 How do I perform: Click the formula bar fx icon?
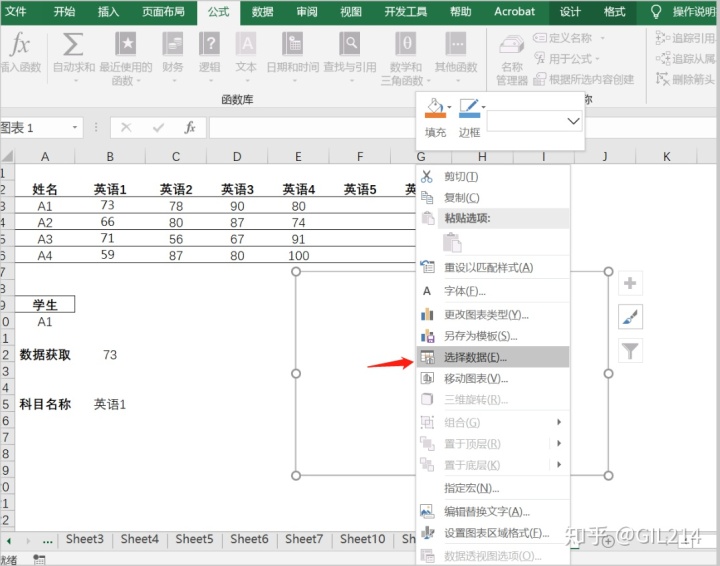pyautogui.click(x=190, y=127)
